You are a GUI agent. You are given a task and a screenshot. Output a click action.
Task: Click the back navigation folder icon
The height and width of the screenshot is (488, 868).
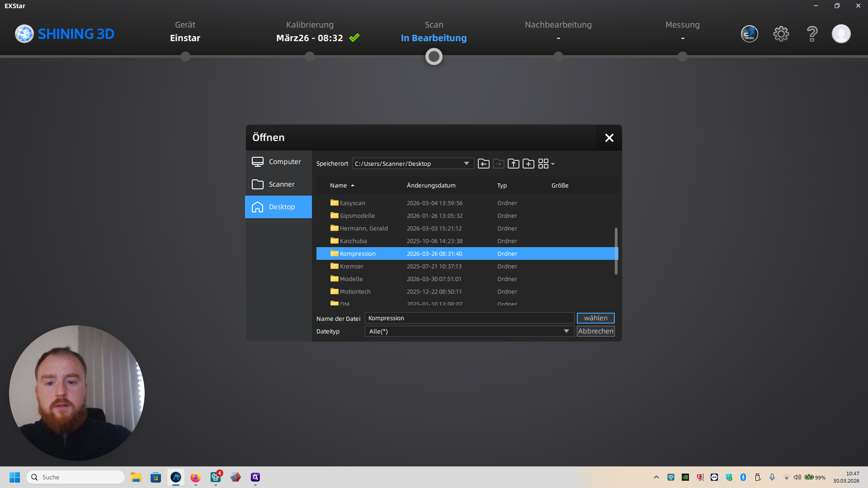[483, 164]
